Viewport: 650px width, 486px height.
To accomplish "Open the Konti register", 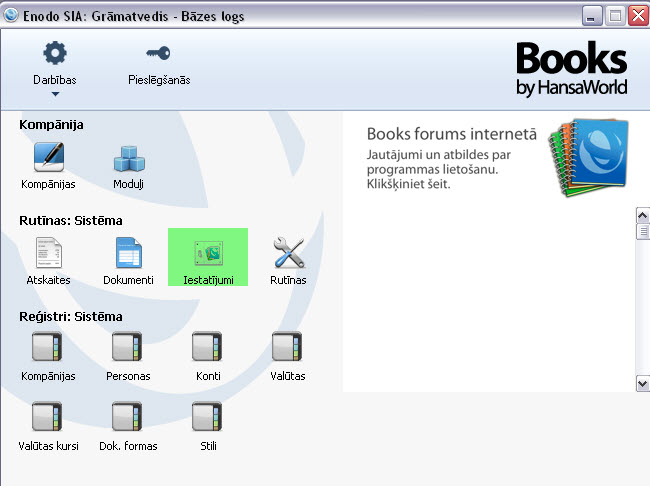I will pos(207,347).
